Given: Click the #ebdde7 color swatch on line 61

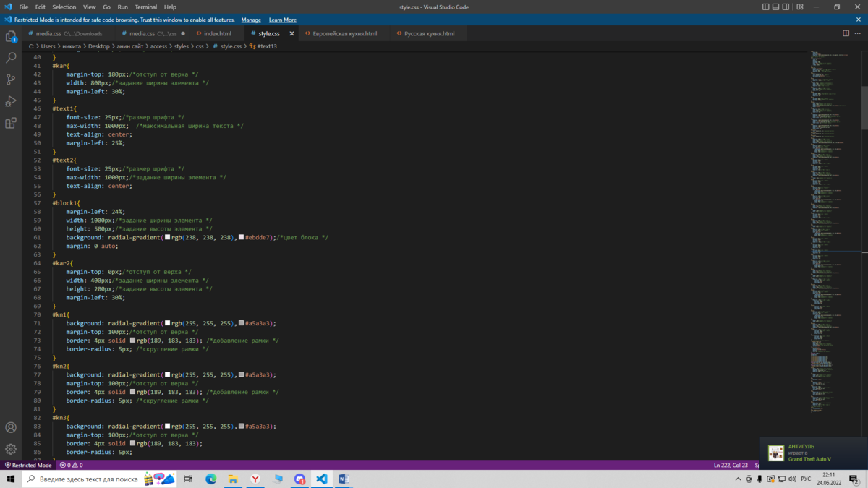Looking at the screenshot, I should coord(241,237).
